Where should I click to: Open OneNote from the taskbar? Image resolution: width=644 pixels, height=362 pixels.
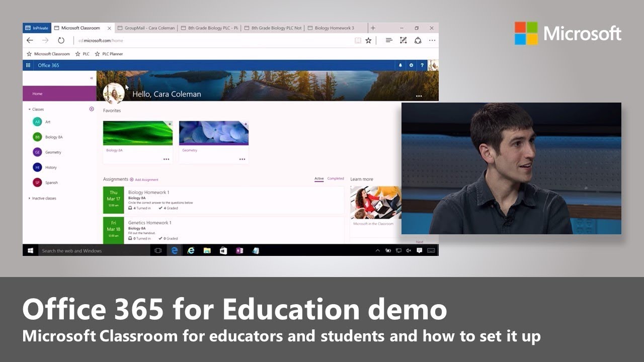coord(239,250)
